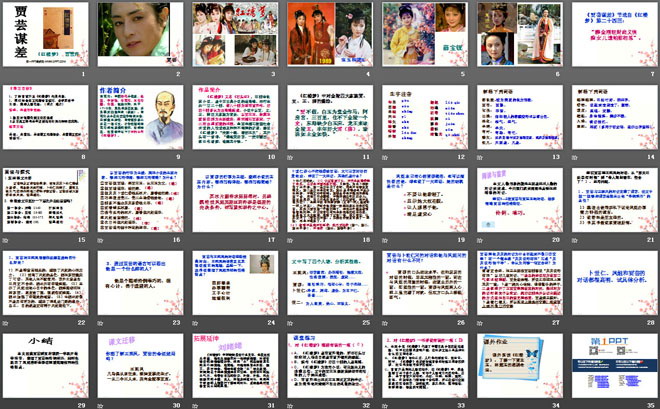
Task: Open slide 2 with woman's face close-up
Action: coord(140,35)
